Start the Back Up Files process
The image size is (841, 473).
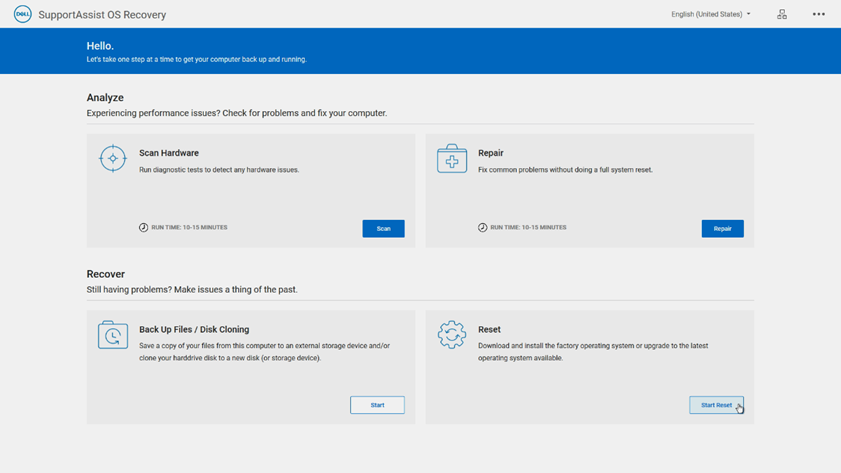(x=377, y=405)
